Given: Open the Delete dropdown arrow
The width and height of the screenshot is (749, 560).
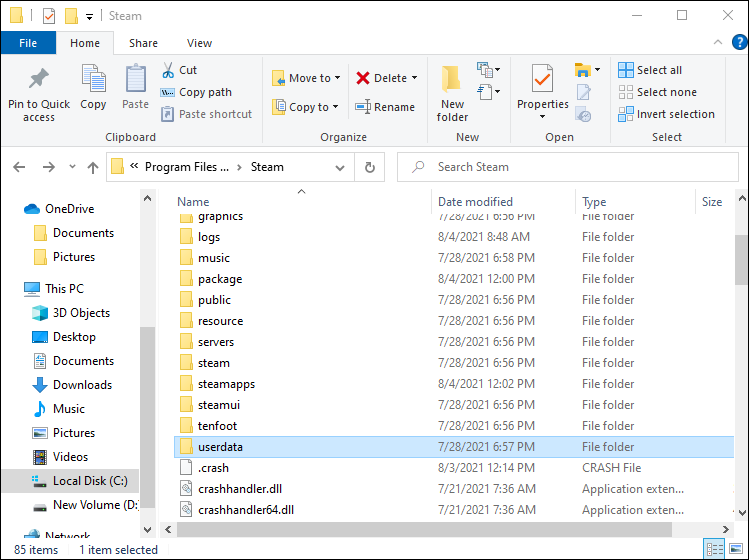Looking at the screenshot, I should [x=414, y=78].
